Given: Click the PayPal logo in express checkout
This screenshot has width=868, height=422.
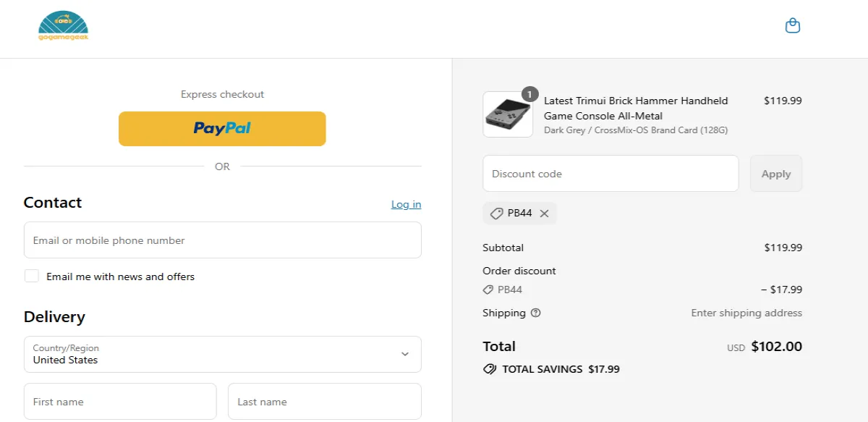Looking at the screenshot, I should [222, 128].
